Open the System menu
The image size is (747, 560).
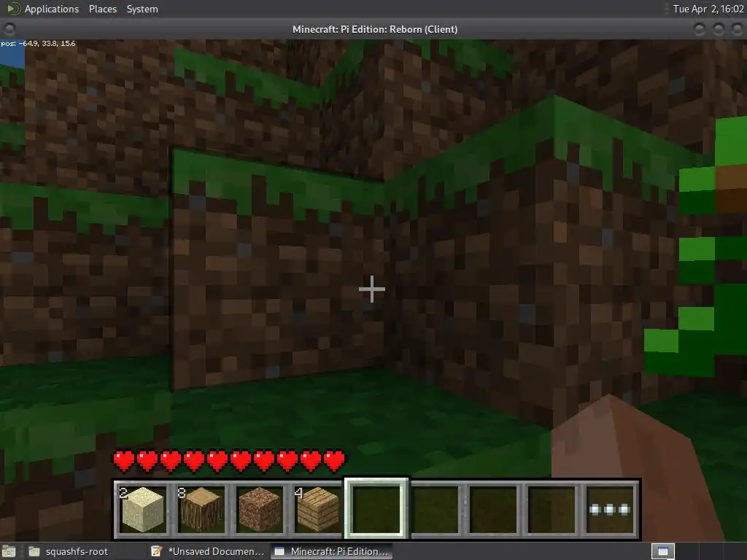click(x=142, y=9)
